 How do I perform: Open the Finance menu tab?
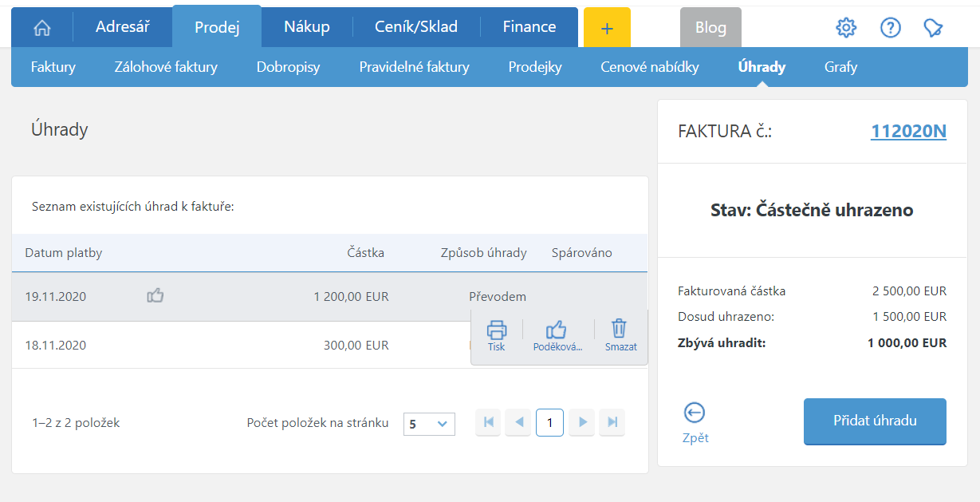529,27
